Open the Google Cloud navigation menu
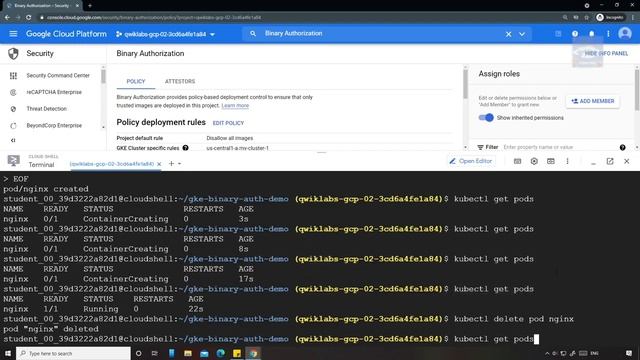The image size is (640, 360). [x=13, y=34]
